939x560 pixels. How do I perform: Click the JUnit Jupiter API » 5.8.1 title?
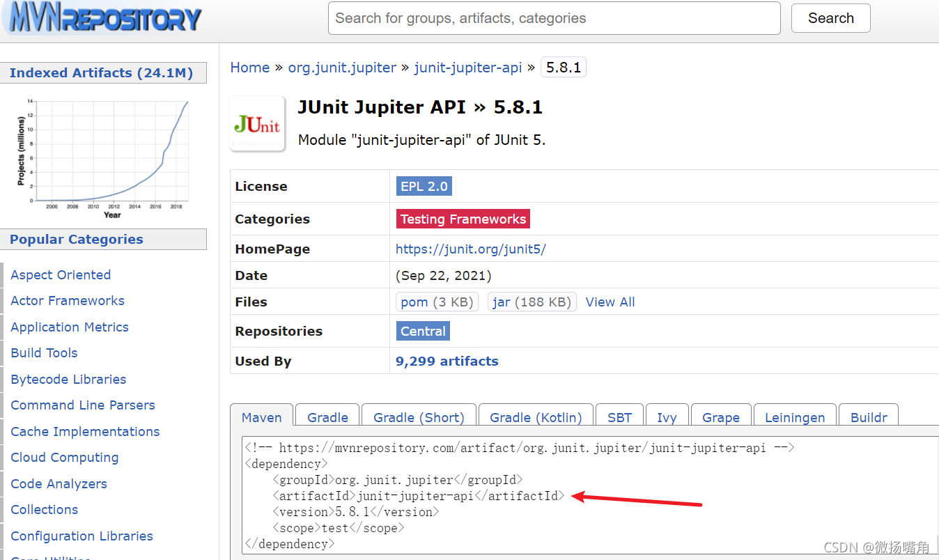point(420,107)
